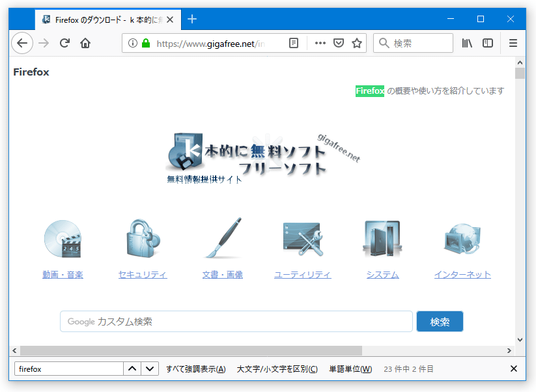This screenshot has height=392, width=536.
Task: Bookmark this page with star icon
Action: (357, 43)
